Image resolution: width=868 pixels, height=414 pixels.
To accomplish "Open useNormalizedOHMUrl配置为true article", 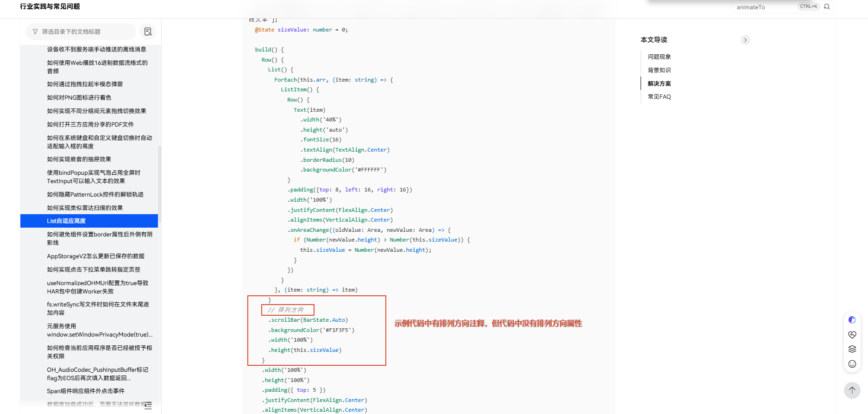I will pyautogui.click(x=97, y=287).
